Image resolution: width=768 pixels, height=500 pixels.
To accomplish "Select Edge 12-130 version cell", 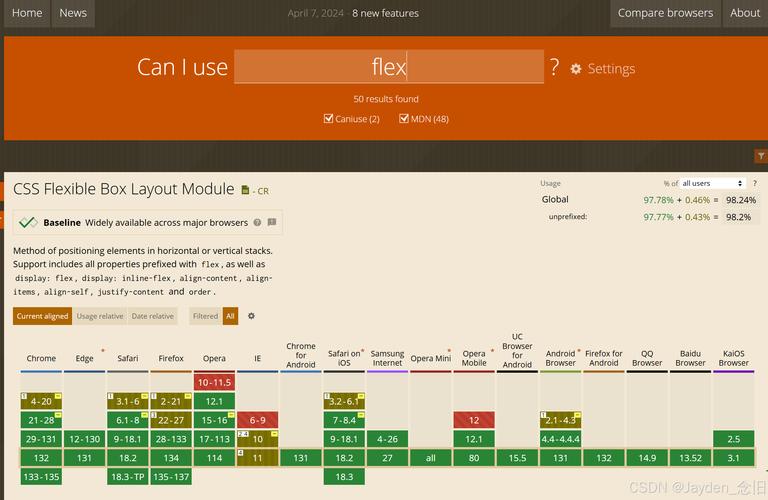I will 84,439.
